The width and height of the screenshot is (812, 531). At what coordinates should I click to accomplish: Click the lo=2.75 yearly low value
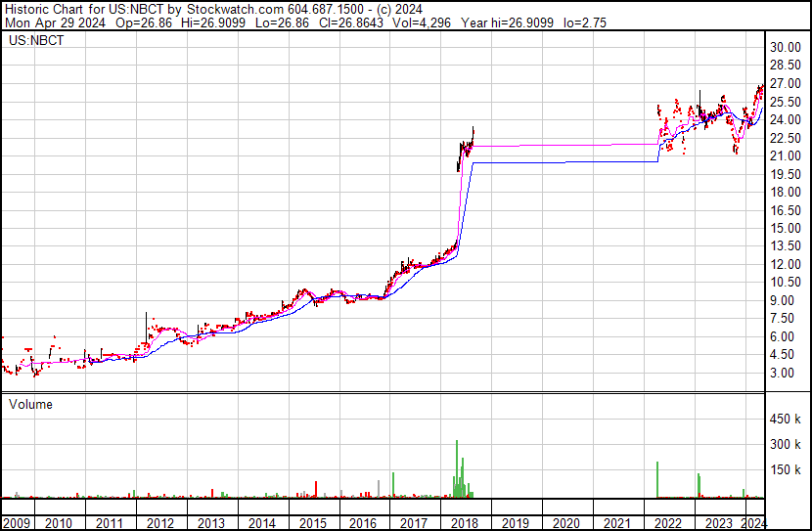[585, 22]
